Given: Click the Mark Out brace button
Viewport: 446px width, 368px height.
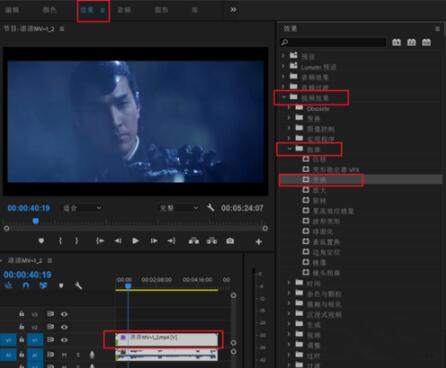Looking at the screenshot, I should tap(76, 241).
